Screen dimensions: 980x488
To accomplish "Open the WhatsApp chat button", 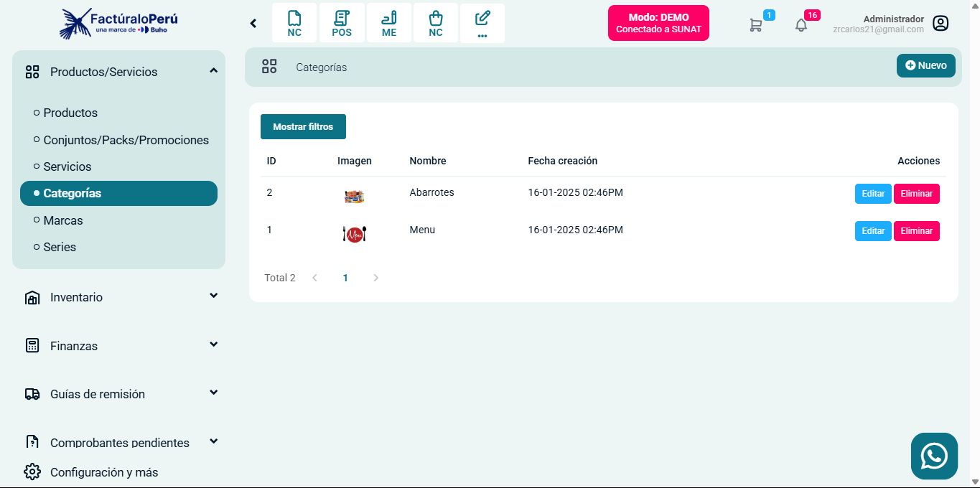I will (x=934, y=456).
